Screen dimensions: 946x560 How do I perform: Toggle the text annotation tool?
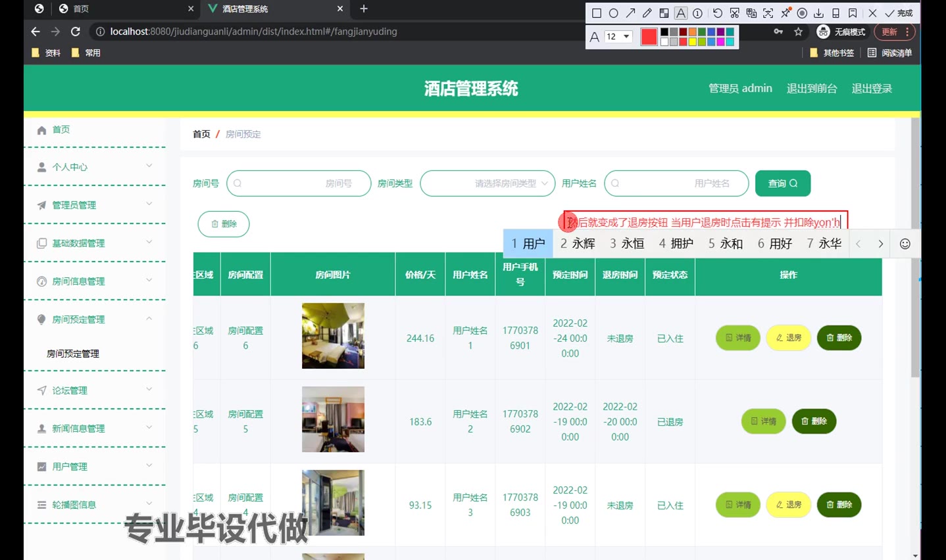click(681, 13)
